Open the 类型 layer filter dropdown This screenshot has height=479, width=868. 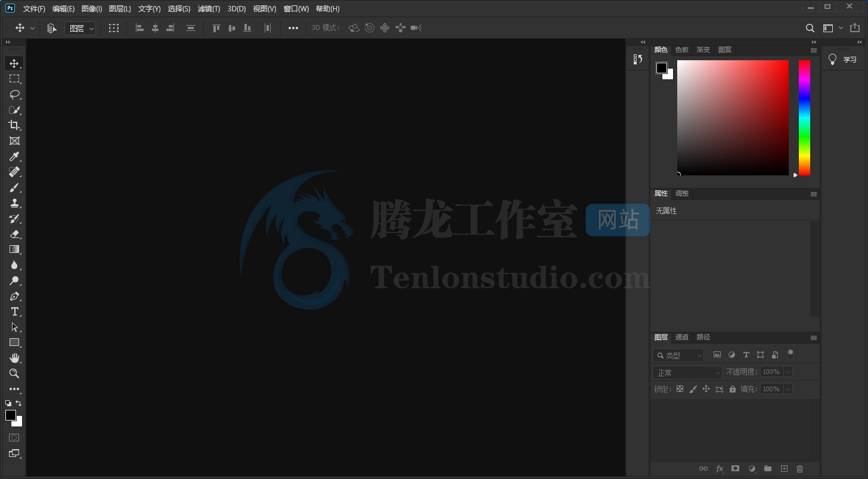pos(678,356)
